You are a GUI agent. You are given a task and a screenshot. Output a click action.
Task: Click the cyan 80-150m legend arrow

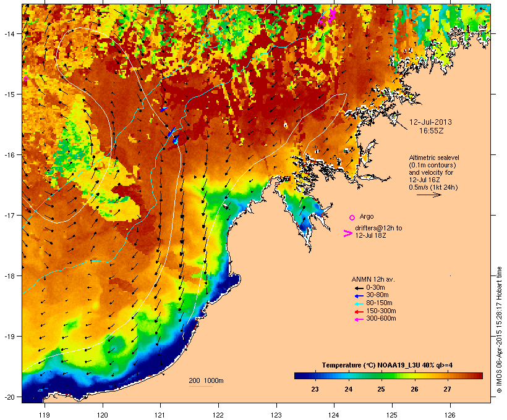click(359, 304)
